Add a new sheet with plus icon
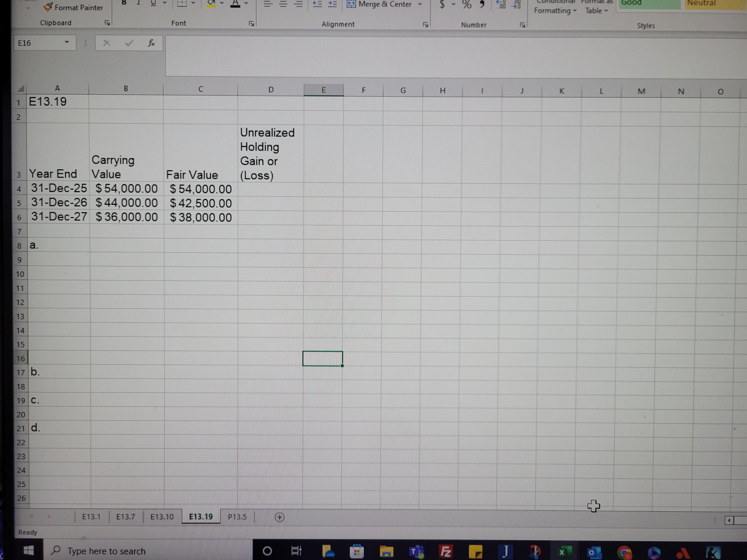747x560 pixels. coord(280,517)
